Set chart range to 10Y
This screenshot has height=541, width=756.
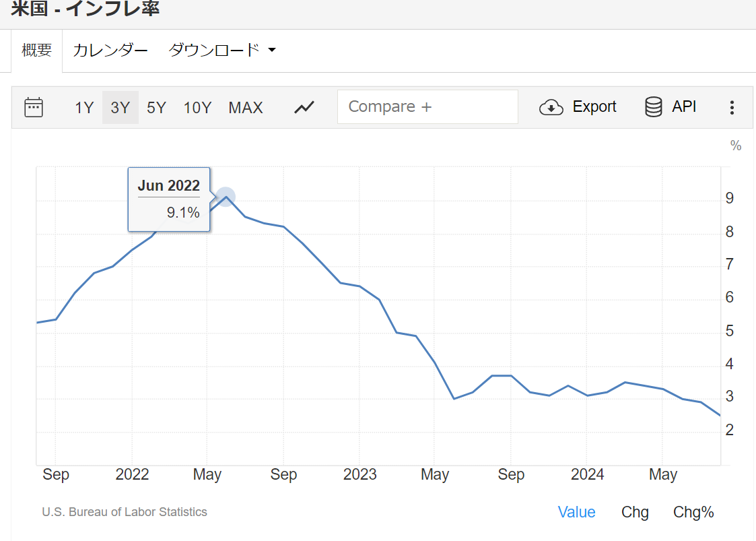pos(197,107)
